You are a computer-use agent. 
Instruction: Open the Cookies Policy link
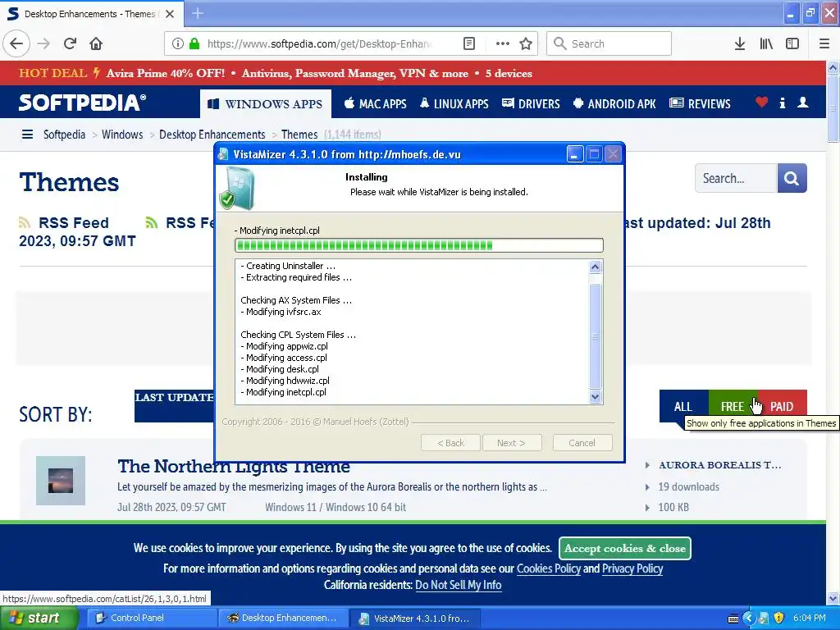pos(549,568)
